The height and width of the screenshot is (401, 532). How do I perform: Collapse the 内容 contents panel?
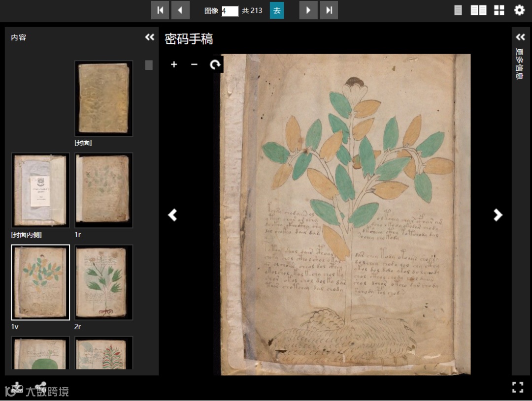click(x=150, y=37)
